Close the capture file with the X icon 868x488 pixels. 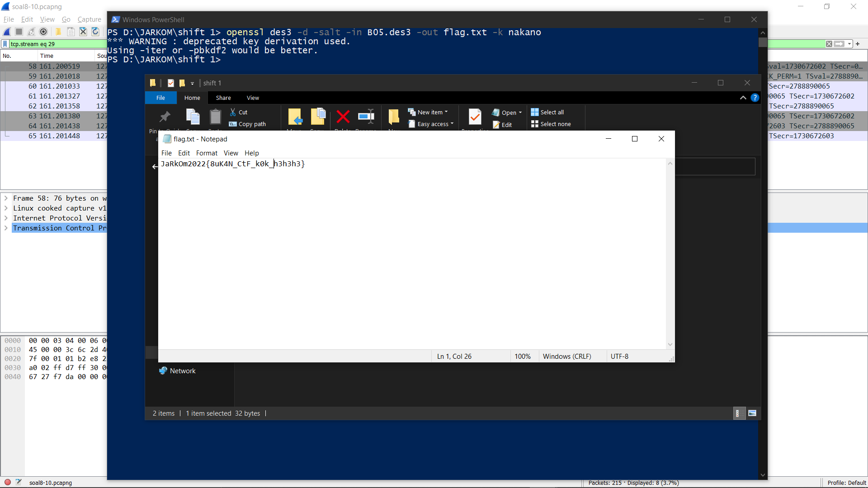83,32
